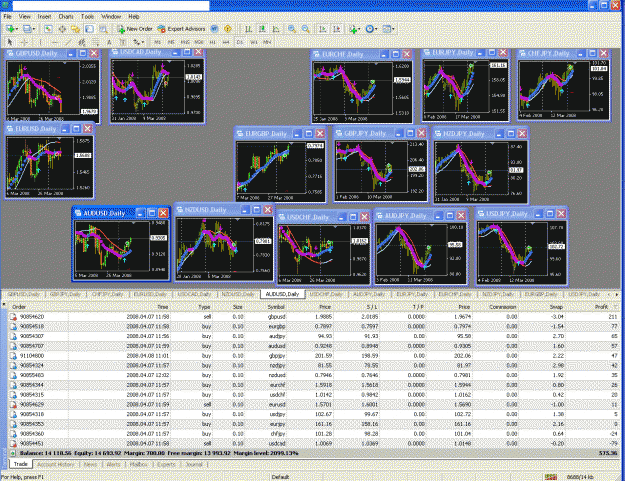Open the Tools menu
Viewport: 625px width, 481px height.
click(87, 16)
